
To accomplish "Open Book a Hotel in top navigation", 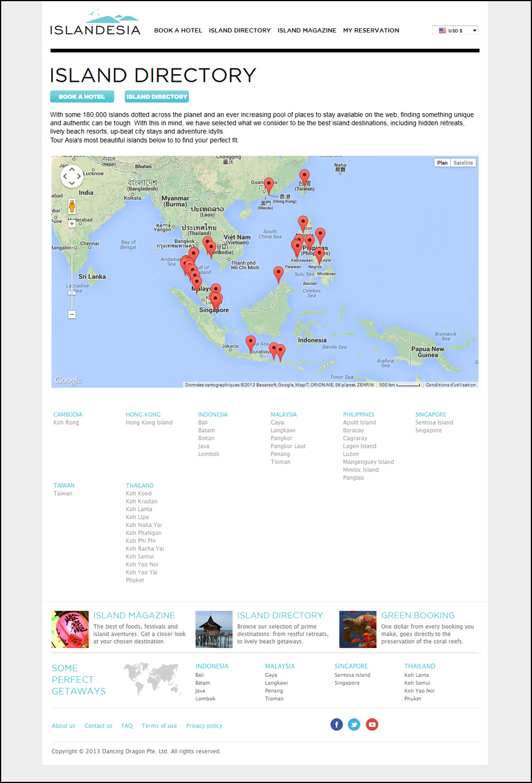I will tap(178, 30).
